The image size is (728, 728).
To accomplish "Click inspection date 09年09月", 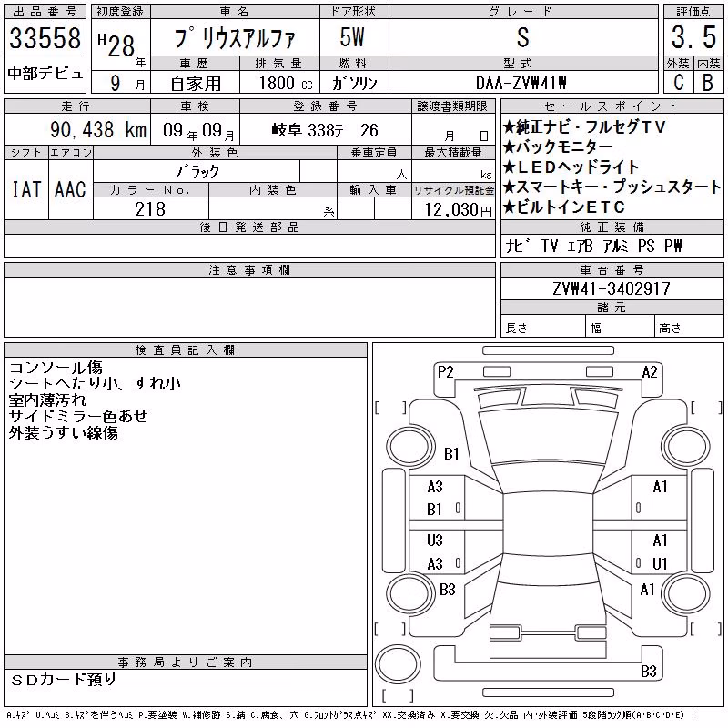I will [x=198, y=130].
